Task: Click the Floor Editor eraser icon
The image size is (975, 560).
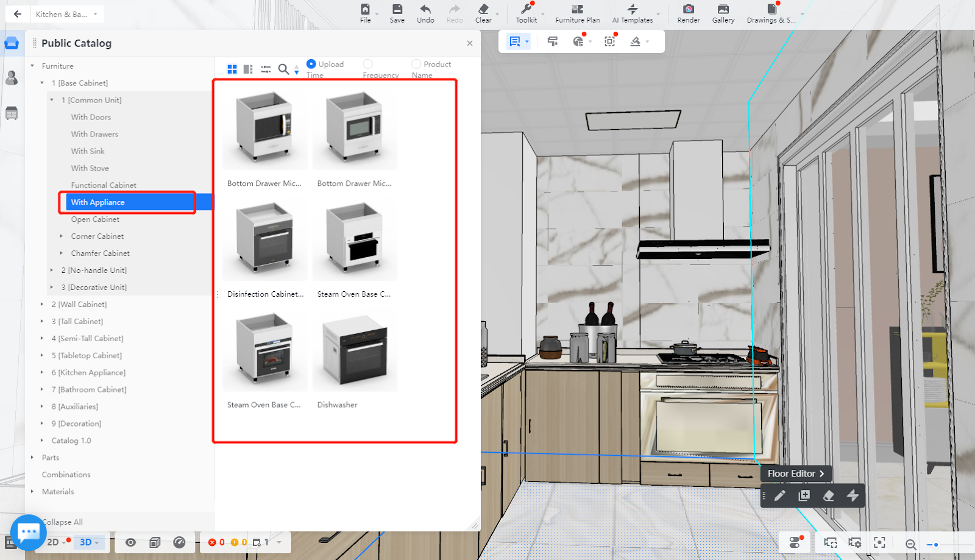Action: click(828, 495)
